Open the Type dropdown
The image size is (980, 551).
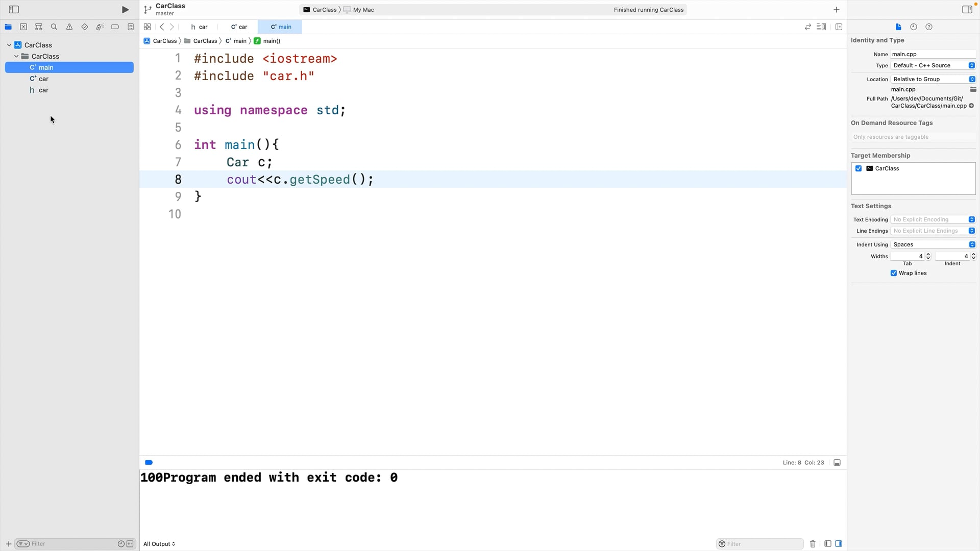[933, 65]
